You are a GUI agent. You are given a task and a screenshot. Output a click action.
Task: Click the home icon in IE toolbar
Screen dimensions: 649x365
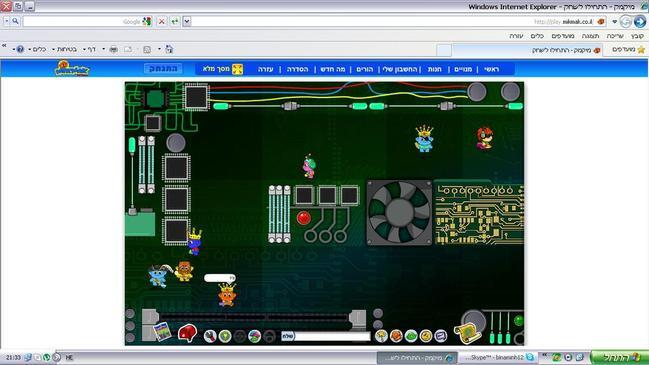169,49
